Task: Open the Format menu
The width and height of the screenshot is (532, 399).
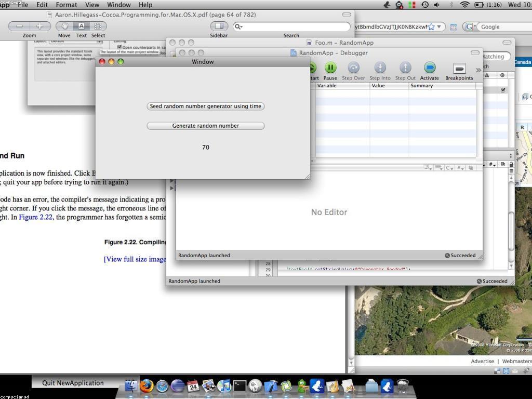Action: [66, 5]
